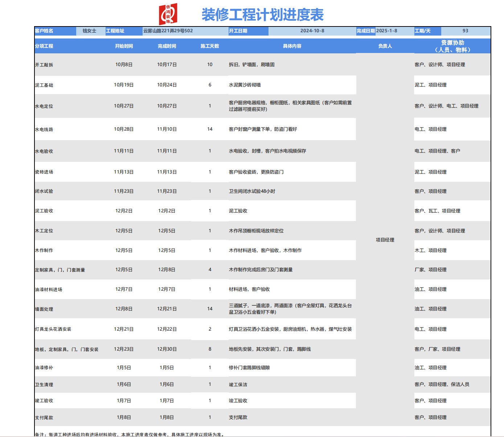
Task: Select the completion date value 2025-1-8
Action: tap(387, 31)
